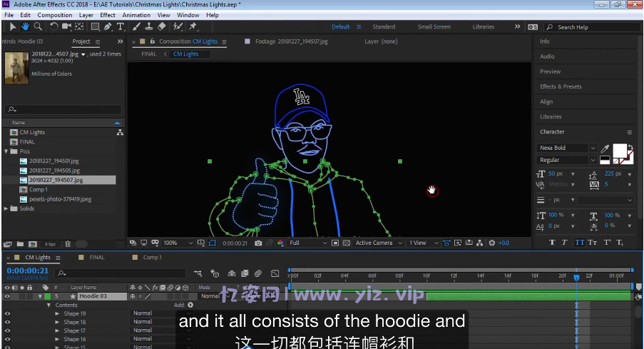Image resolution: width=644 pixels, height=349 pixels.
Task: Open the Effects & Presets panel
Action: coord(561,87)
